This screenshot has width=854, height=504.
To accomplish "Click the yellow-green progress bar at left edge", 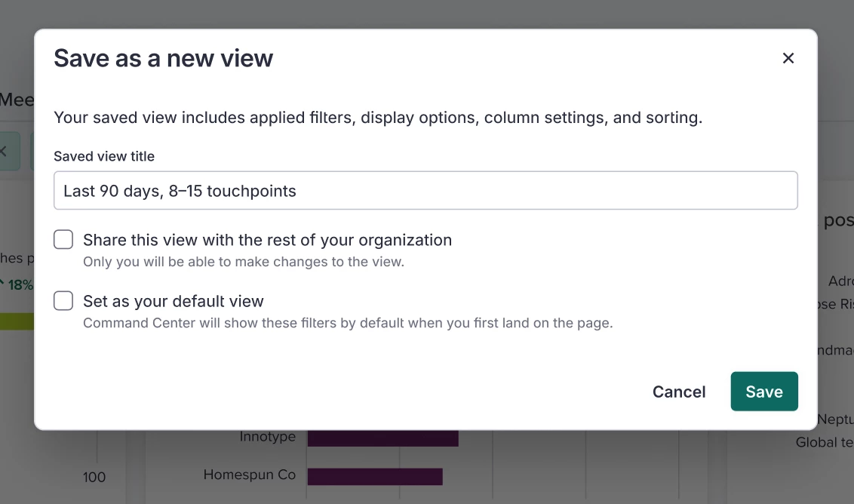I will pyautogui.click(x=17, y=321).
